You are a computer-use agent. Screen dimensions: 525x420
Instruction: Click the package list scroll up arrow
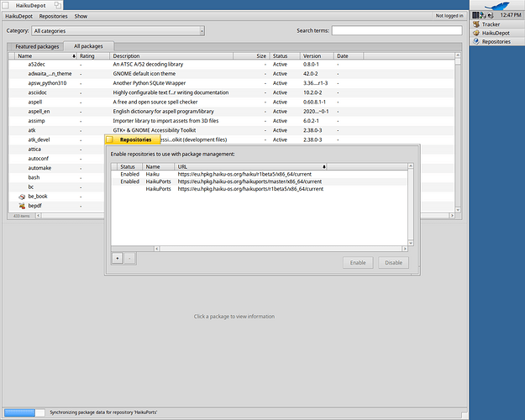pyautogui.click(x=458, y=55)
